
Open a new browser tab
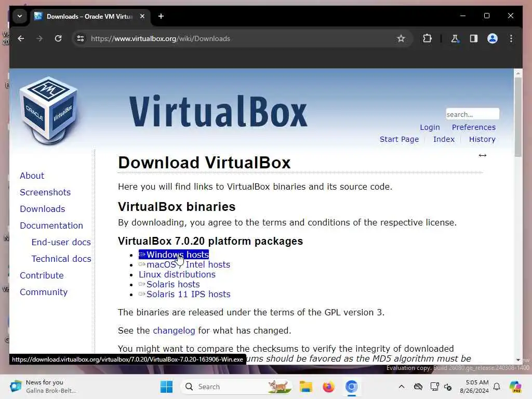(161, 16)
